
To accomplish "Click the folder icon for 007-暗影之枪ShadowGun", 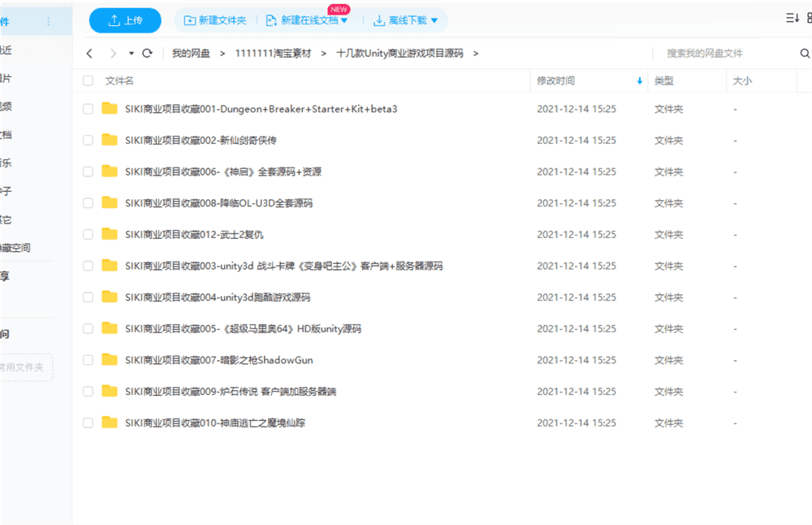I will (110, 360).
